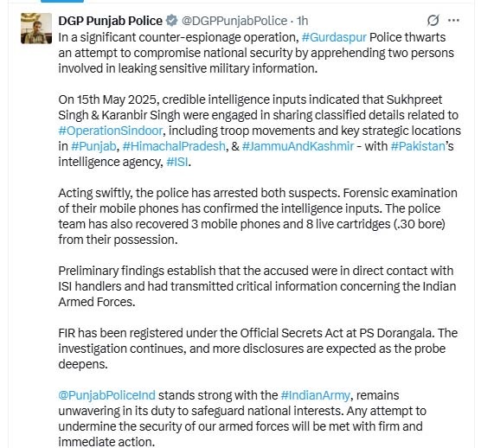Click the paragraph about FIR at PS Dorangala
Image resolution: width=481 pixels, height=448 pixels.
click(x=258, y=349)
